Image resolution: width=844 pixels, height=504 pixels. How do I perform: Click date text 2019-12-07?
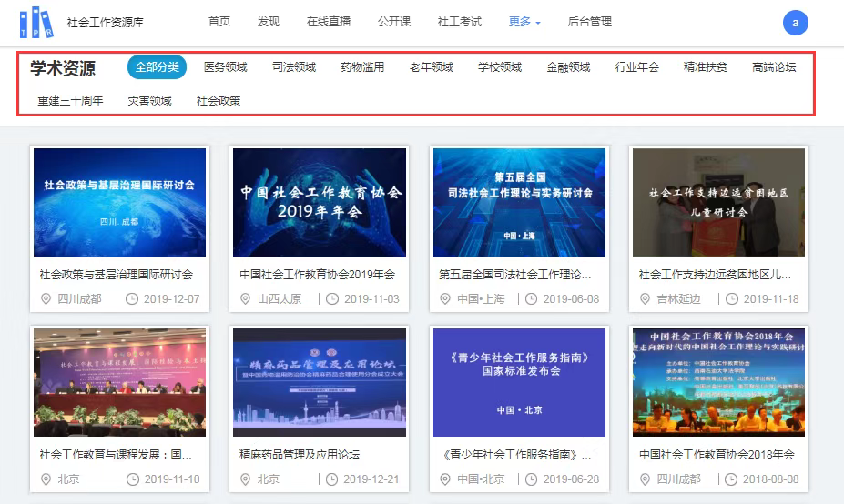coord(172,299)
